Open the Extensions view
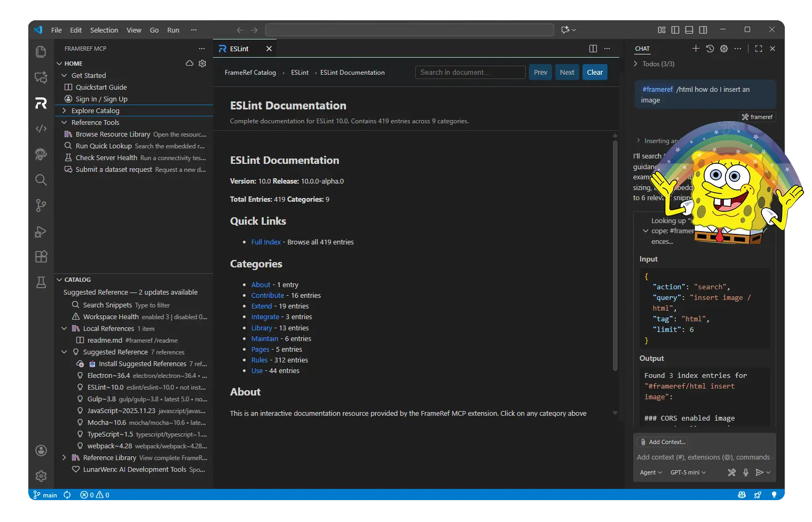812x522 pixels. 41,257
